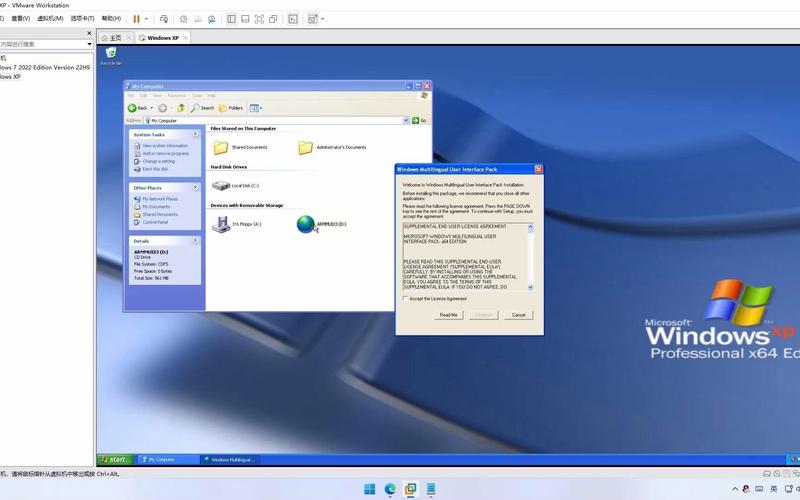Select Windows Multilingual taskbar button
Viewport: 800px width, 500px height.
click(229, 460)
